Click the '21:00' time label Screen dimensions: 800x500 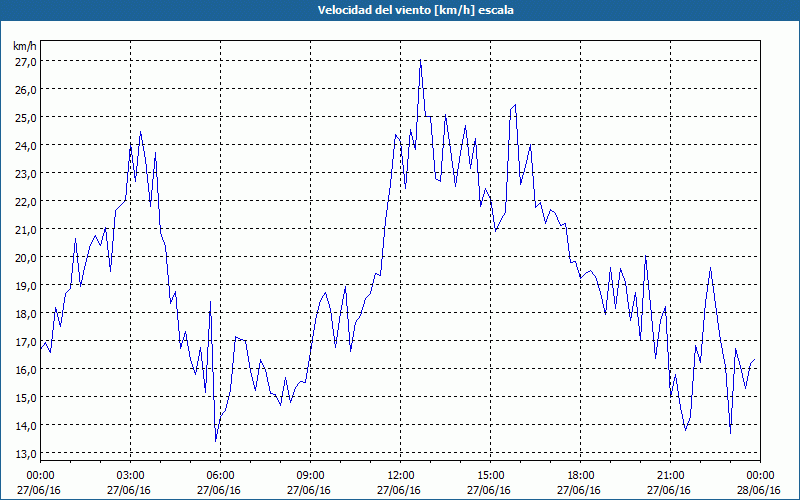pyautogui.click(x=670, y=476)
